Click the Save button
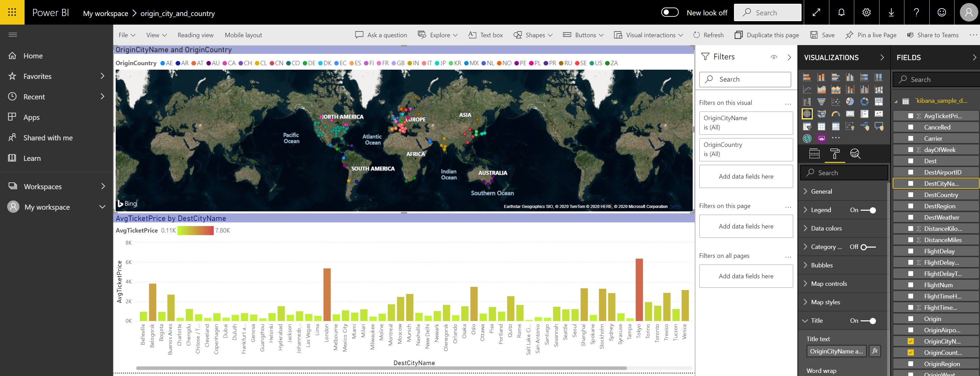 point(822,35)
